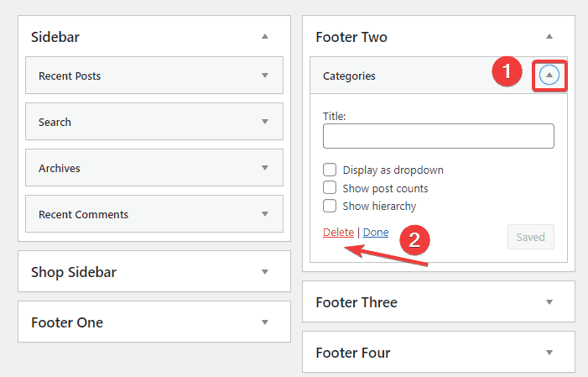
Task: Expand the Footer Three widget area
Action: (549, 302)
